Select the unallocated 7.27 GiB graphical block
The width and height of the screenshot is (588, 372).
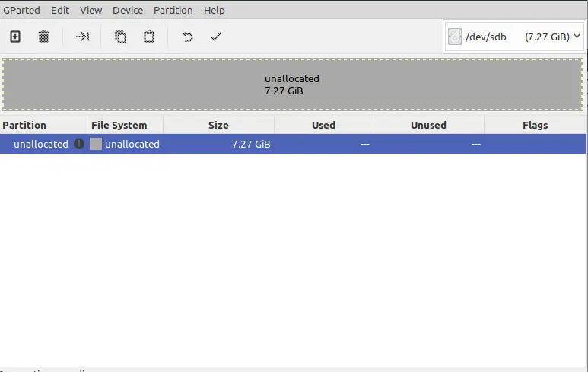click(x=293, y=84)
